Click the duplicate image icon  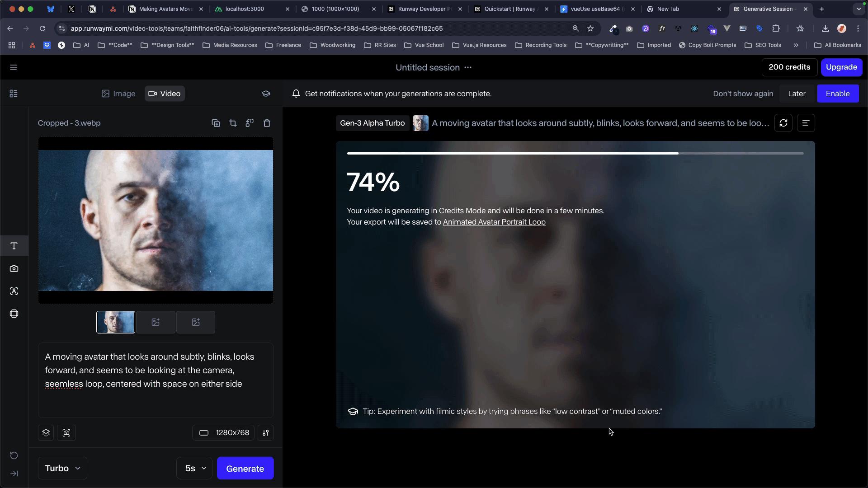click(216, 123)
